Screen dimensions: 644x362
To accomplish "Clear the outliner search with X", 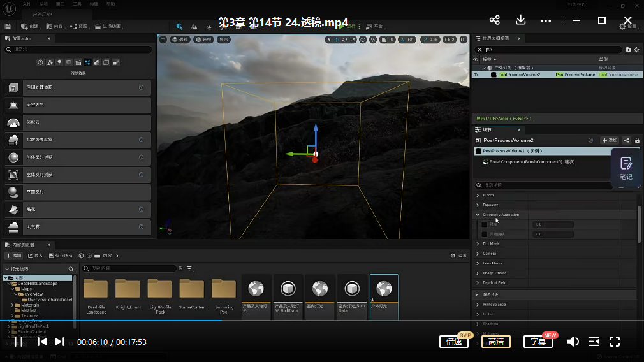I will [479, 49].
